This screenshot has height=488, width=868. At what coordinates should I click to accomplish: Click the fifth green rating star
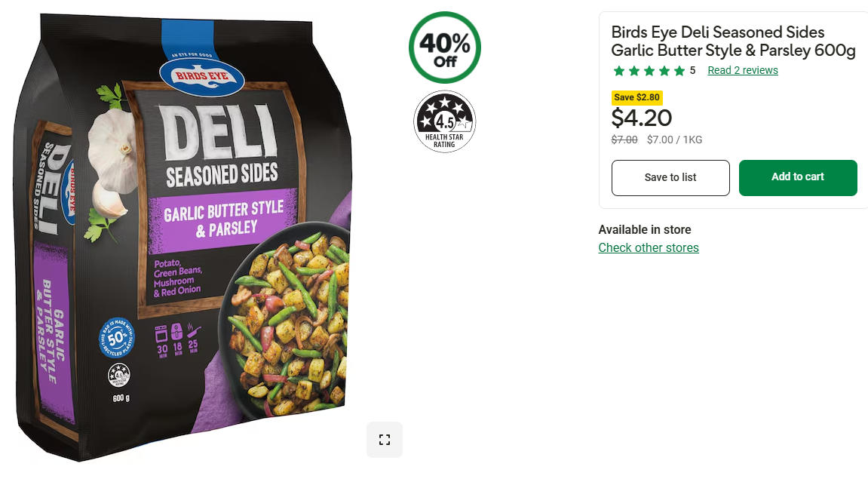click(x=679, y=70)
